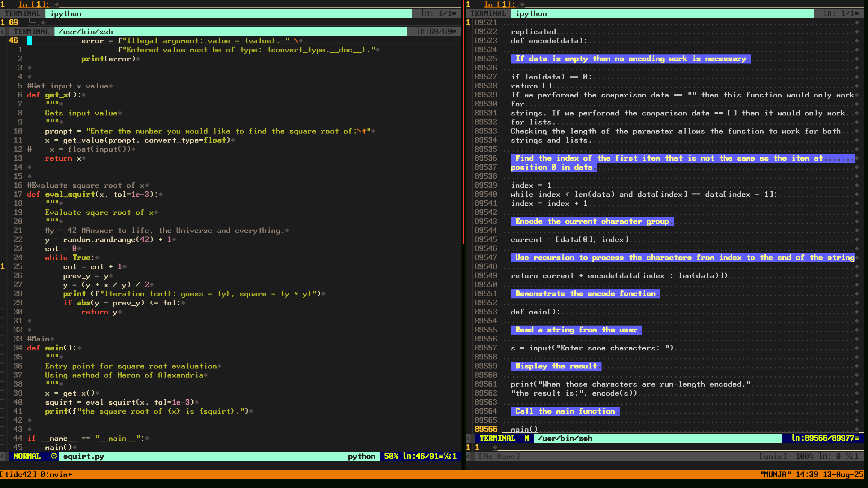This screenshot has height=488, width=868.
Task: Click the NORMAL mode indicator
Action: (27, 456)
